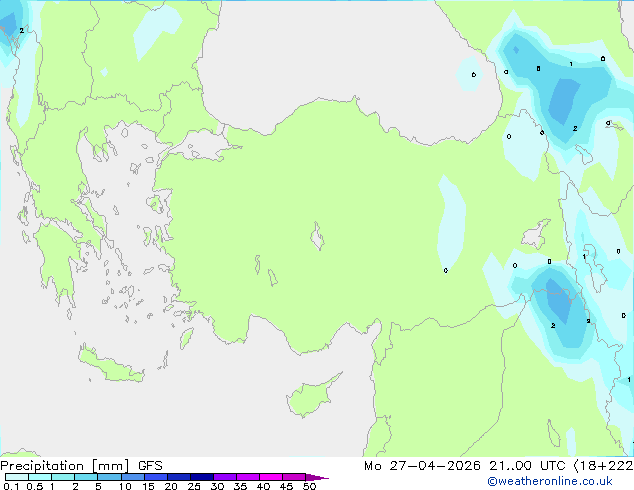
Task: Click the '0.5' legend scale label
Action: tap(35, 486)
